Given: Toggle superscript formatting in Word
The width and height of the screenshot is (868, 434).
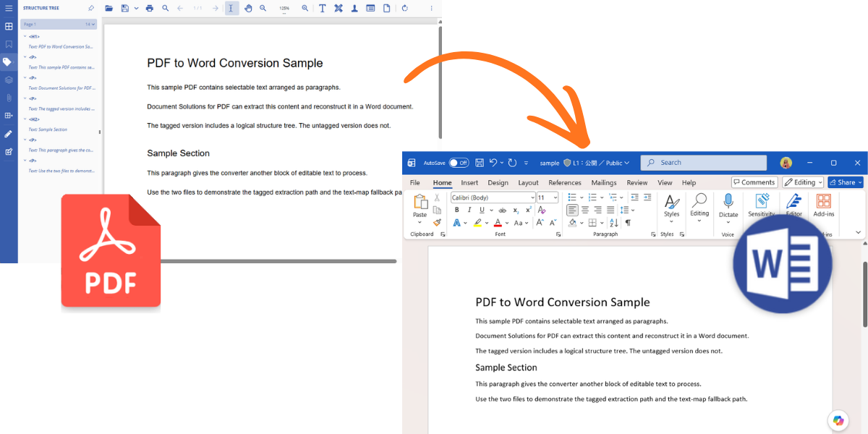Looking at the screenshot, I should pos(529,210).
